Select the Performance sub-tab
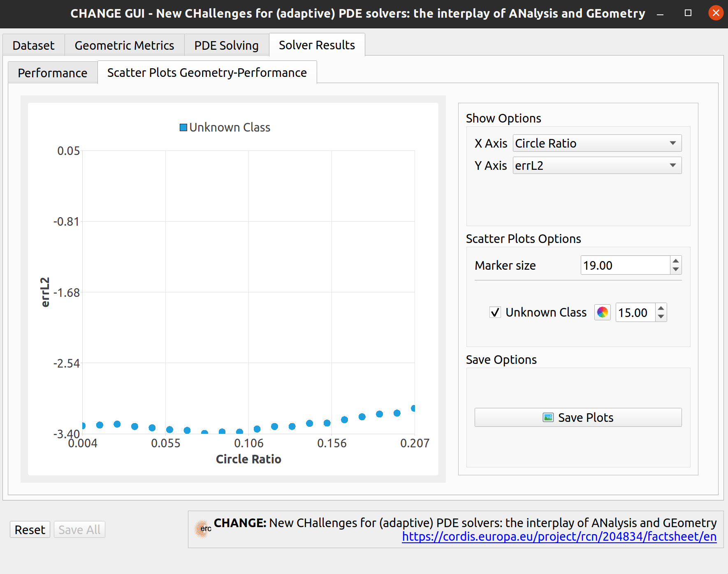The width and height of the screenshot is (728, 574). click(x=52, y=73)
